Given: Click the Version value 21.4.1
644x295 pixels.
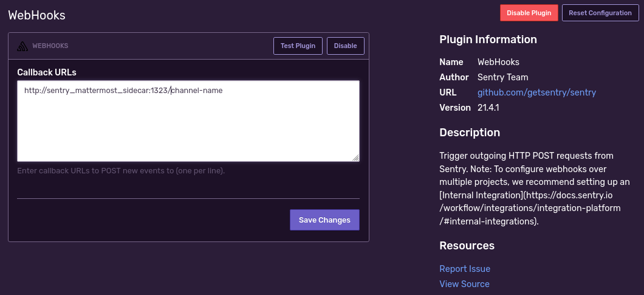Looking at the screenshot, I should [488, 108].
